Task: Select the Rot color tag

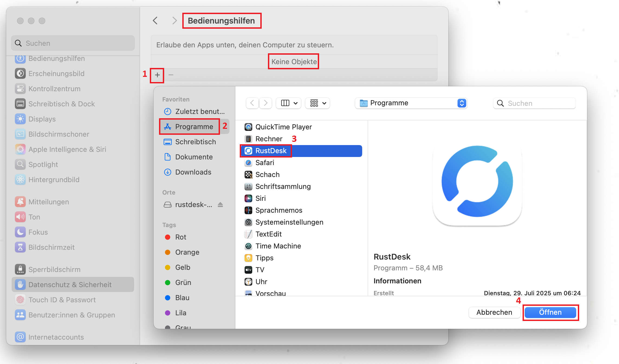Action: pos(180,237)
